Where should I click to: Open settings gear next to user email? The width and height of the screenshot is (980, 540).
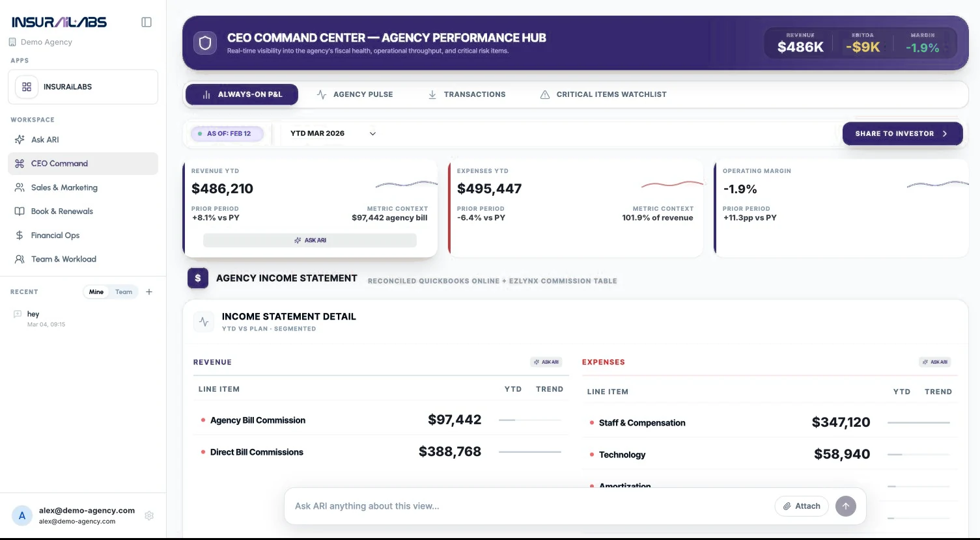click(x=149, y=516)
